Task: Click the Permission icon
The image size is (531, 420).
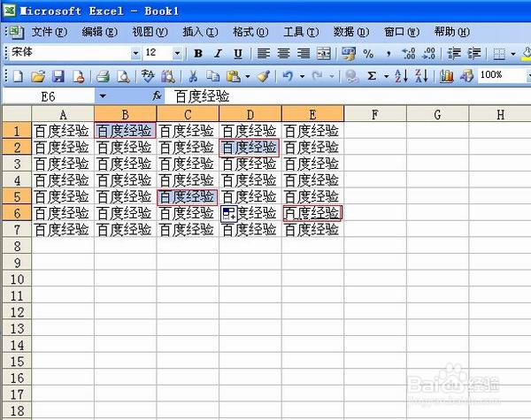Action: click(x=79, y=76)
